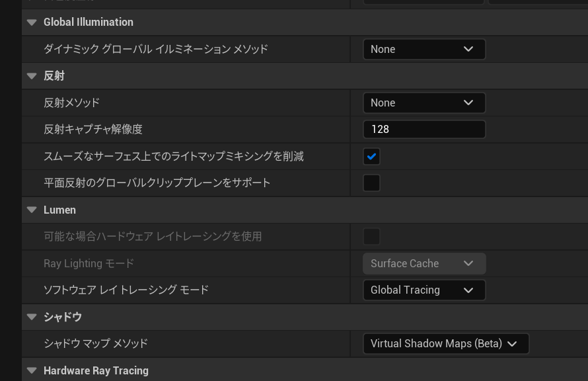This screenshot has height=381, width=588.
Task: Uncheck スムーズなサーフェス上でのライトマップミキシングを削減
Action: tap(371, 157)
